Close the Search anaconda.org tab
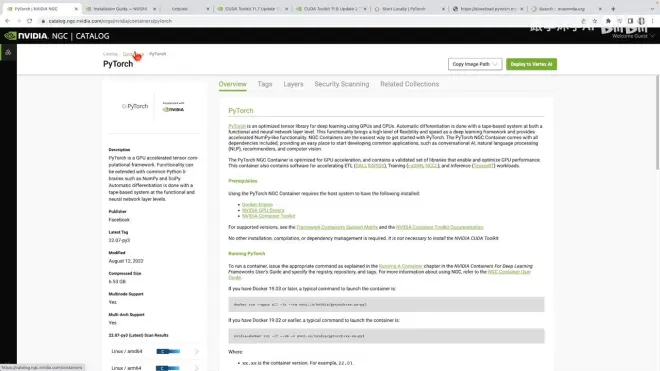 coord(600,9)
